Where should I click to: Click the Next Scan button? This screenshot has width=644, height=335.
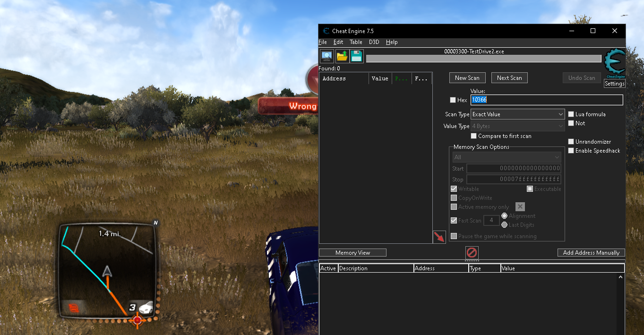(509, 78)
